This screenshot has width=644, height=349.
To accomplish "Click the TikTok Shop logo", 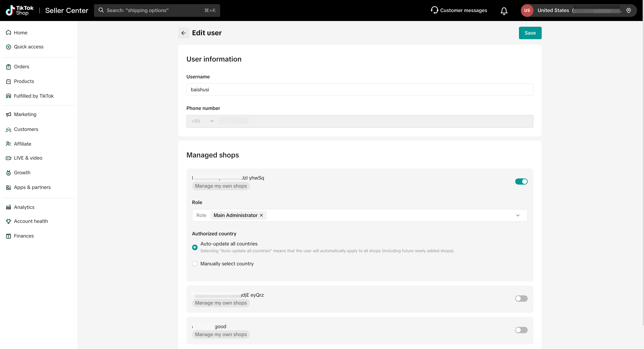I will [x=19, y=11].
